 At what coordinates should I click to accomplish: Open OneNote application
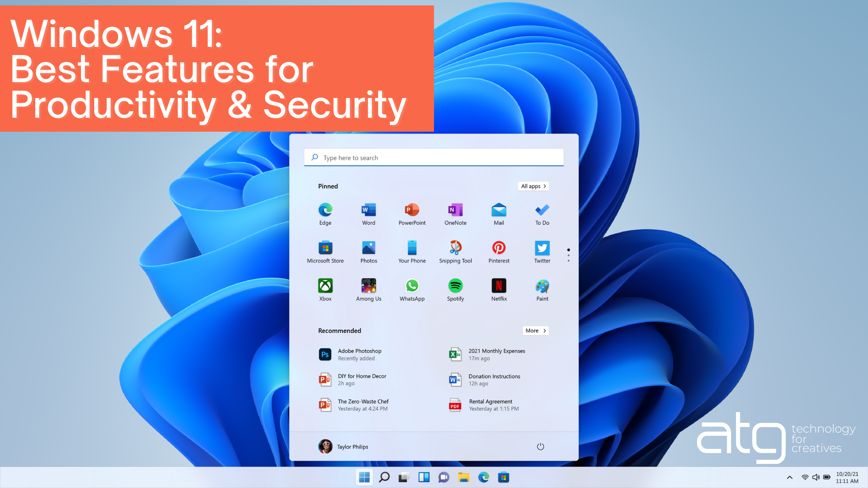pyautogui.click(x=455, y=213)
